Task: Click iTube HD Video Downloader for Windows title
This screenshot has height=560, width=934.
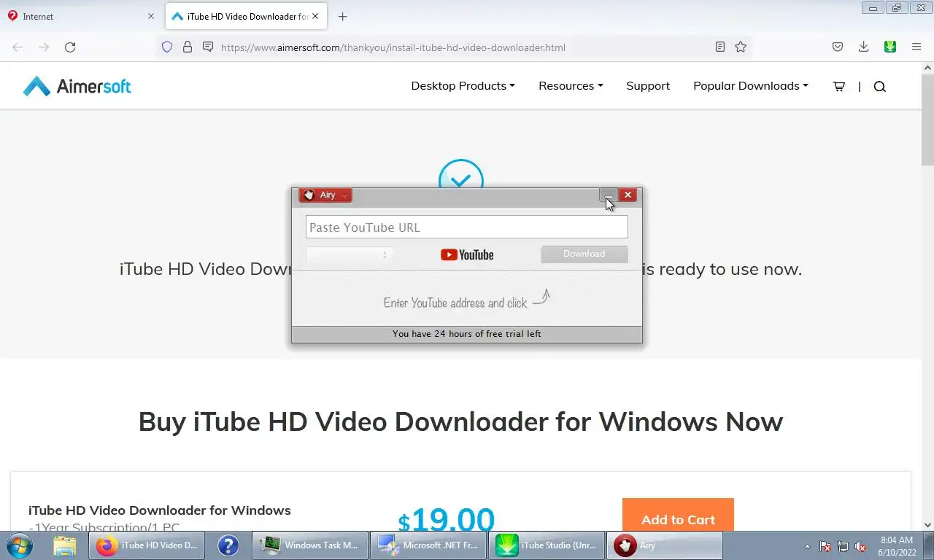Action: click(x=160, y=510)
